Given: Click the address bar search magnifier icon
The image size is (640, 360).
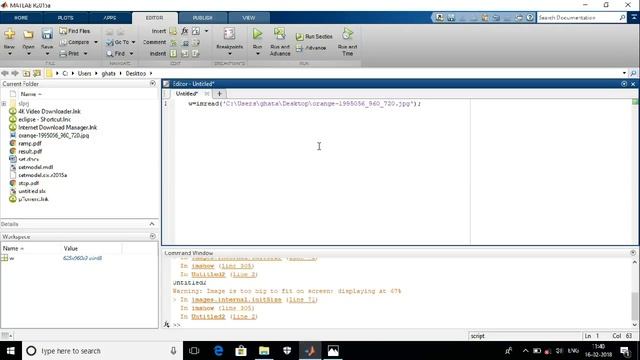Looking at the screenshot, I should [x=633, y=73].
